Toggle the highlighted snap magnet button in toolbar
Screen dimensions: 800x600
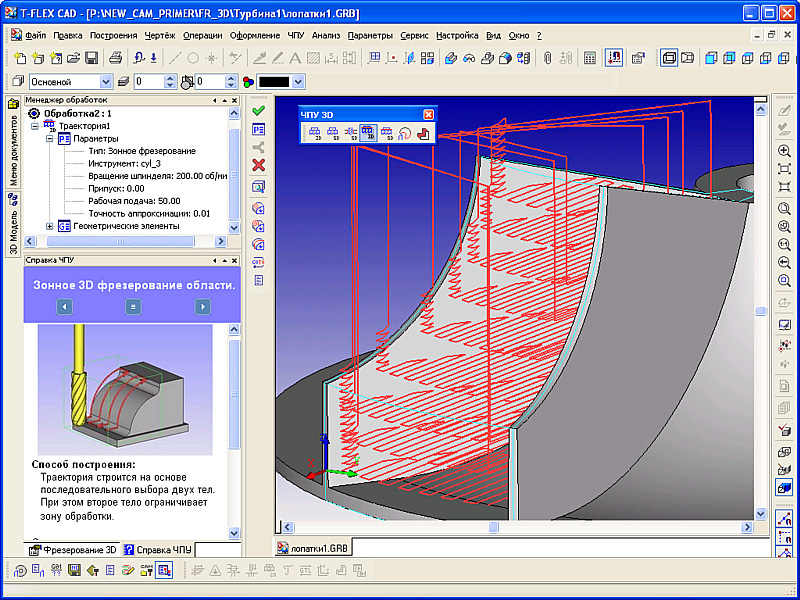tap(614, 58)
